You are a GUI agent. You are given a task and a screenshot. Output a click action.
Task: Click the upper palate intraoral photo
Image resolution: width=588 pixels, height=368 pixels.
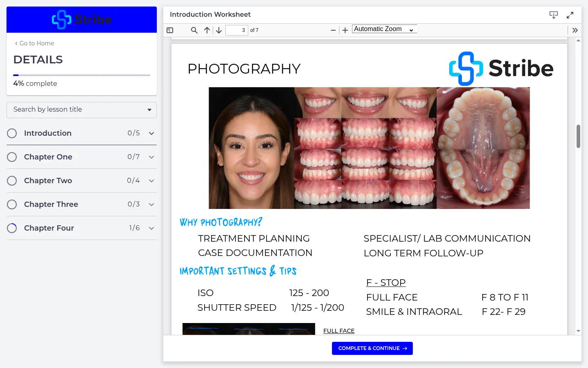point(483,118)
